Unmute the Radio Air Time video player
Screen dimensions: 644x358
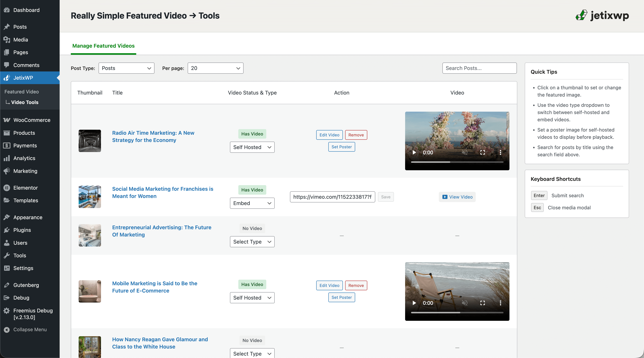465,152
